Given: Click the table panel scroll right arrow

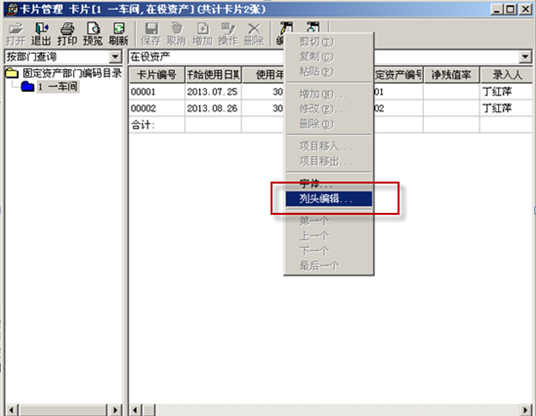Looking at the screenshot, I should click(525, 410).
